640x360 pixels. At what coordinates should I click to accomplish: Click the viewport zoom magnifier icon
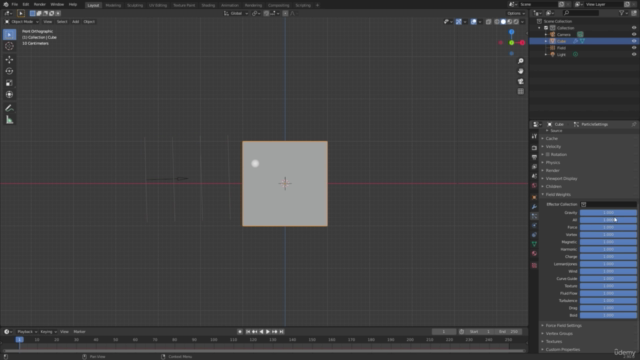520,61
